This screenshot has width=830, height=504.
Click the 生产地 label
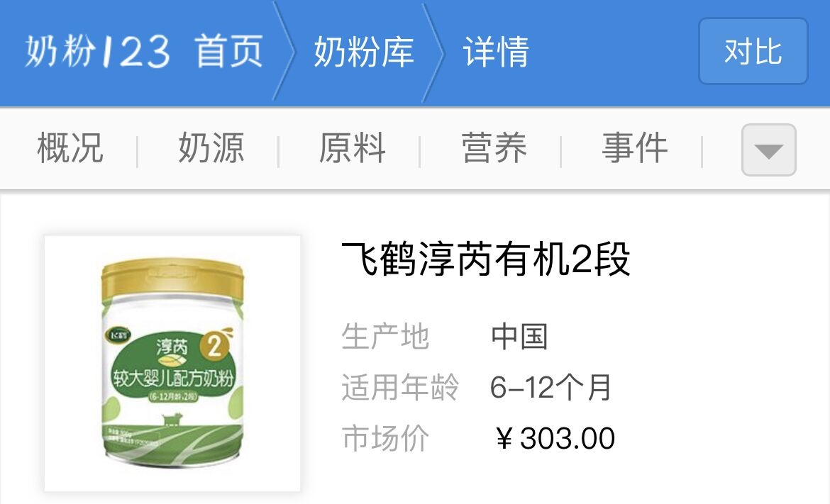(384, 336)
